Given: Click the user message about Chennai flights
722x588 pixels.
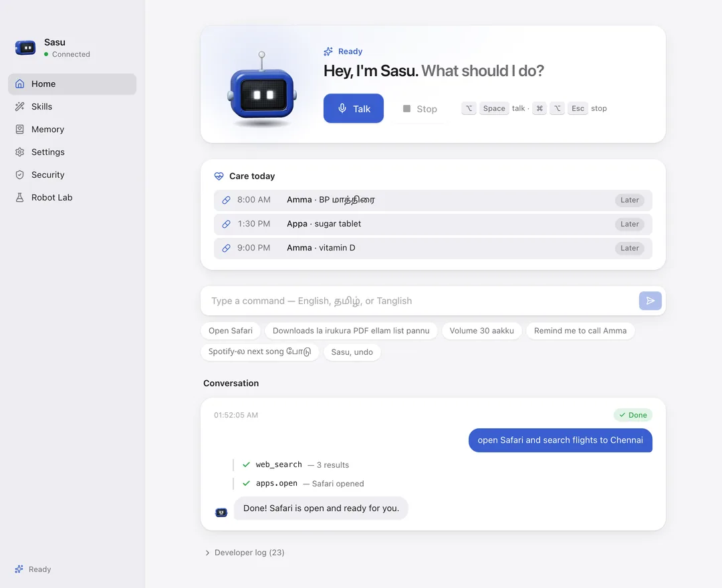Looking at the screenshot, I should pyautogui.click(x=560, y=440).
